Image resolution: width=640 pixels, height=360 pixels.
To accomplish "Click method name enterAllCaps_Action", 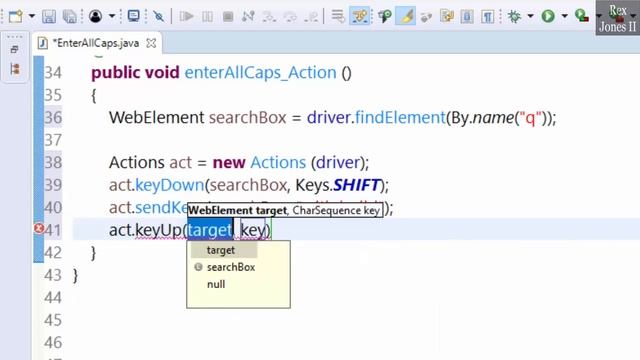I will pos(260,73).
